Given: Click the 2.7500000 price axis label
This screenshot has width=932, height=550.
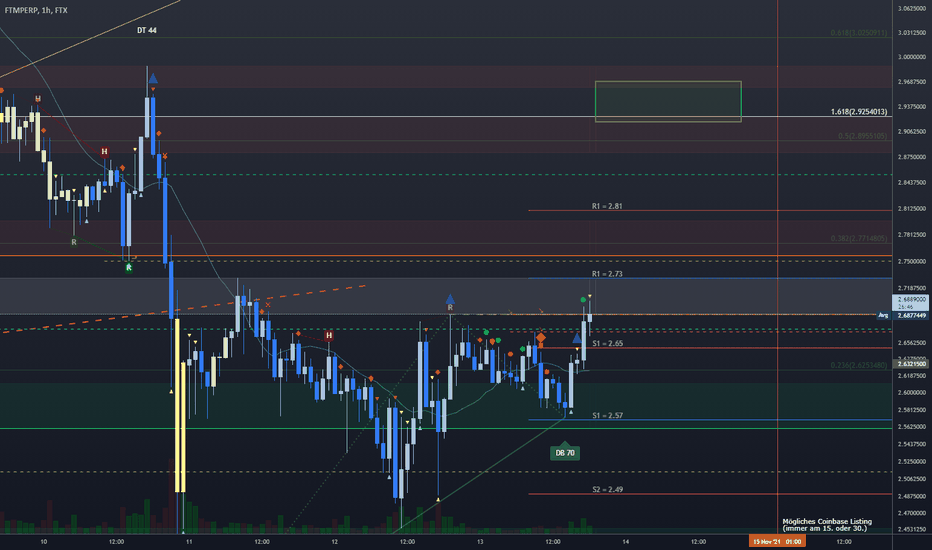Looking at the screenshot, I should point(912,262).
